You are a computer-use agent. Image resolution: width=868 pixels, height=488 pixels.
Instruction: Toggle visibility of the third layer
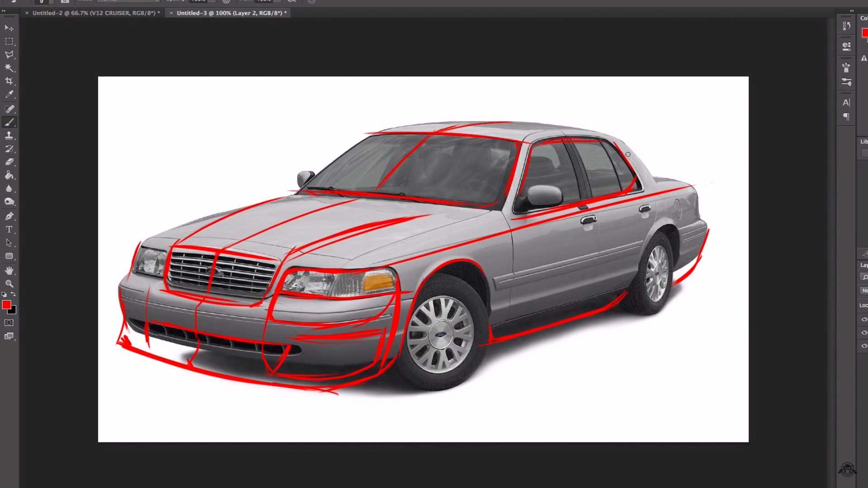(864, 346)
